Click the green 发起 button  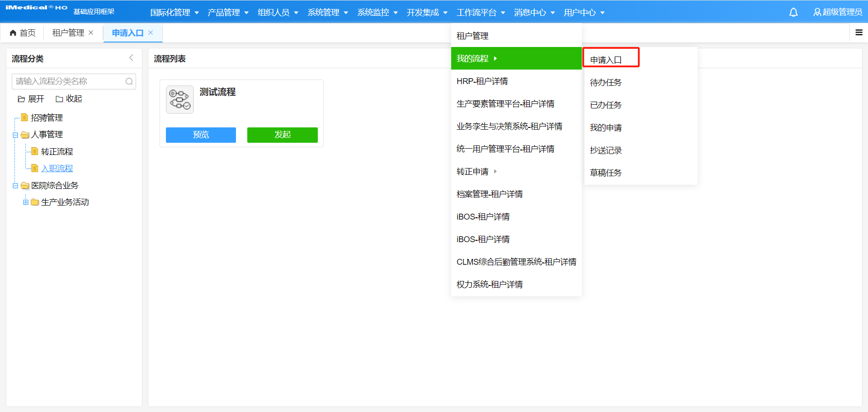tap(282, 135)
